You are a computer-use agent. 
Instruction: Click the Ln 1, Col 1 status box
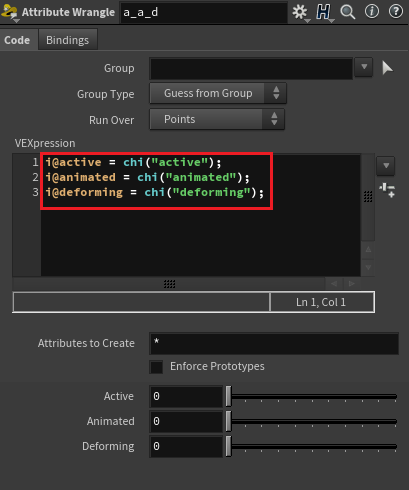tap(321, 302)
